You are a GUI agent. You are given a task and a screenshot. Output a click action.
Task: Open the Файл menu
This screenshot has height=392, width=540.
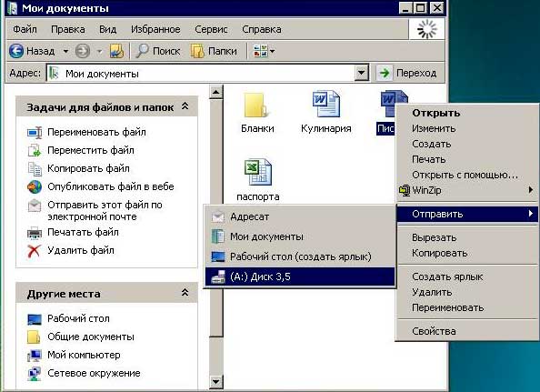coord(25,29)
